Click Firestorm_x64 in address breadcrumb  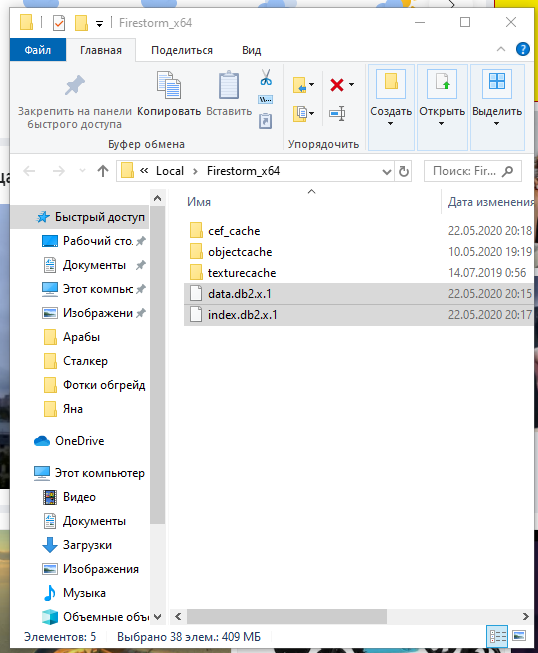click(x=244, y=171)
